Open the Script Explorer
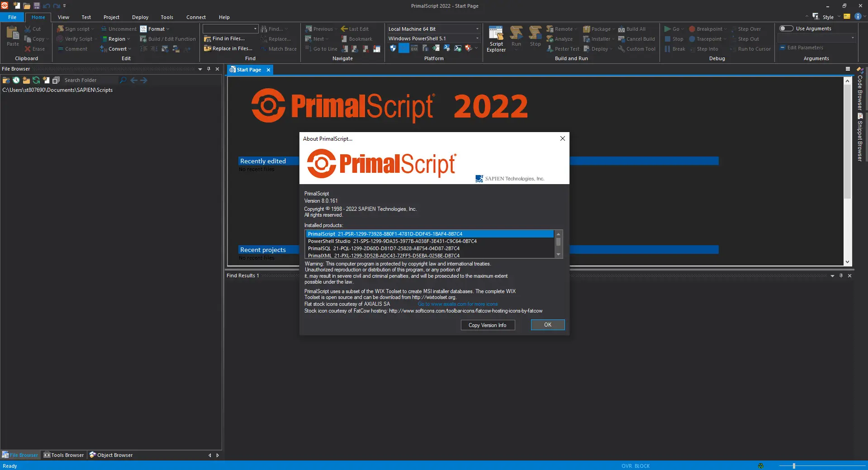868x470 pixels. click(496, 39)
